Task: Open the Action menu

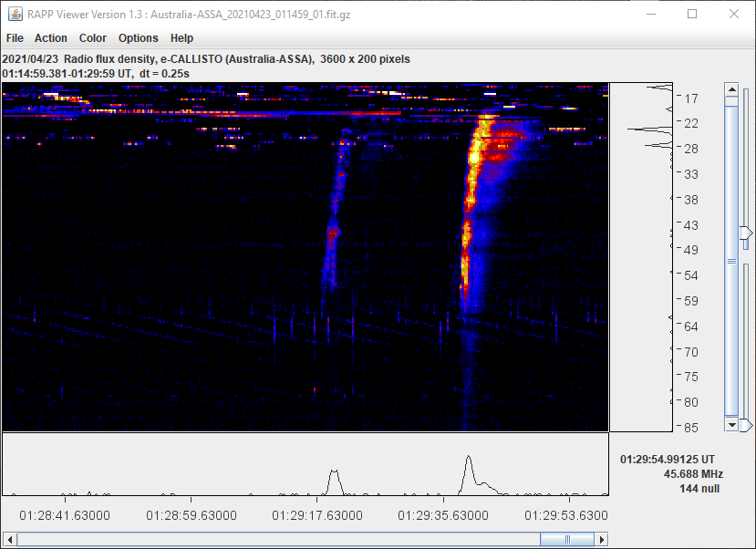Action: [x=51, y=38]
